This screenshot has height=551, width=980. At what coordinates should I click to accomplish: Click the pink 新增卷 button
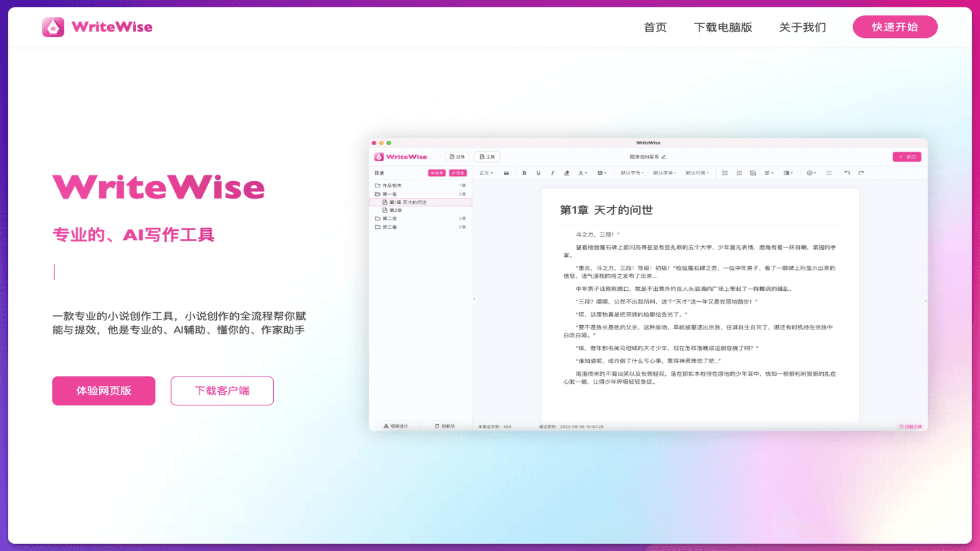(458, 173)
